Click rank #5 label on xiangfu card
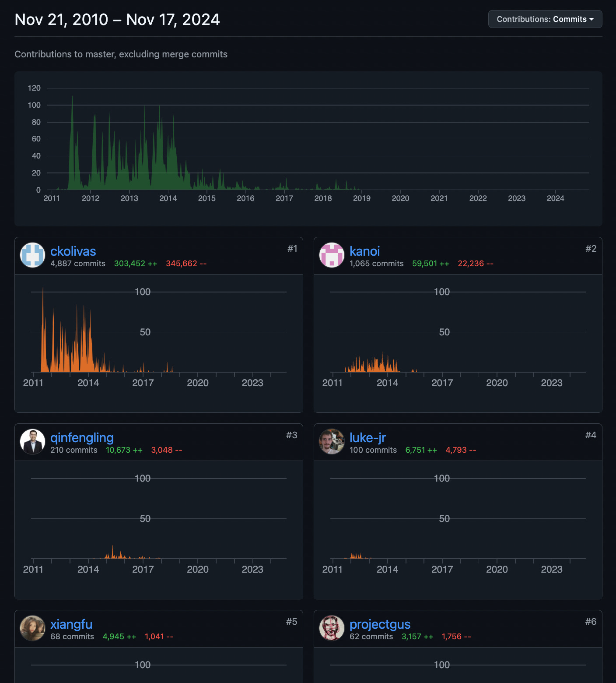This screenshot has height=683, width=616. [x=292, y=622]
